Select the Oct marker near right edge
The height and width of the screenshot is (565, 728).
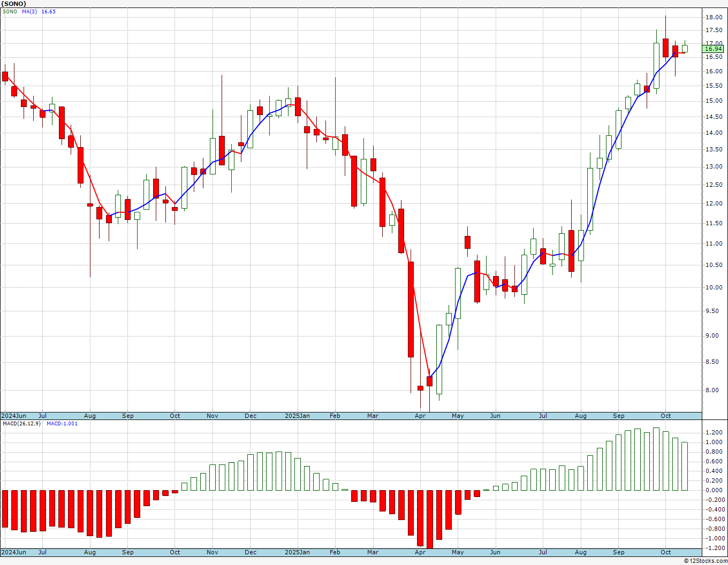tap(665, 416)
